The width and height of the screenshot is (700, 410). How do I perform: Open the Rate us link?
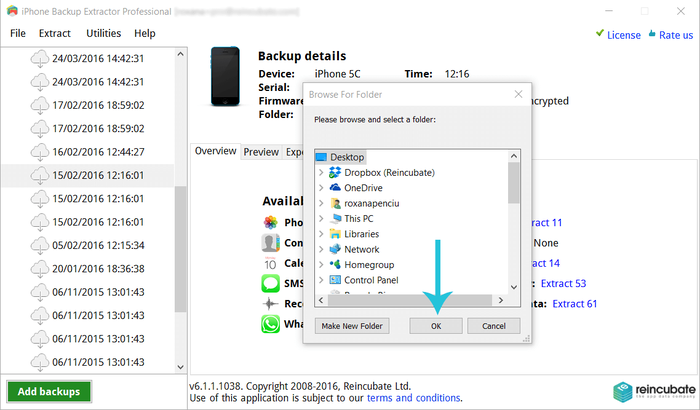(x=676, y=35)
